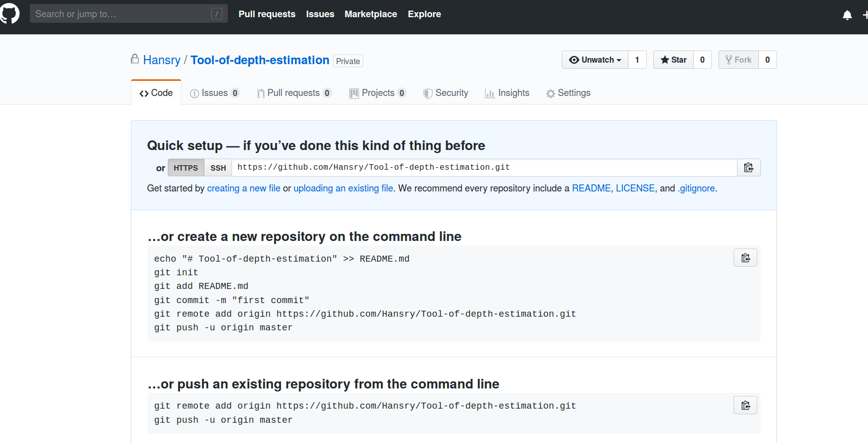Image resolution: width=868 pixels, height=443 pixels.
Task: Click the Settings gear tab
Action: 568,93
